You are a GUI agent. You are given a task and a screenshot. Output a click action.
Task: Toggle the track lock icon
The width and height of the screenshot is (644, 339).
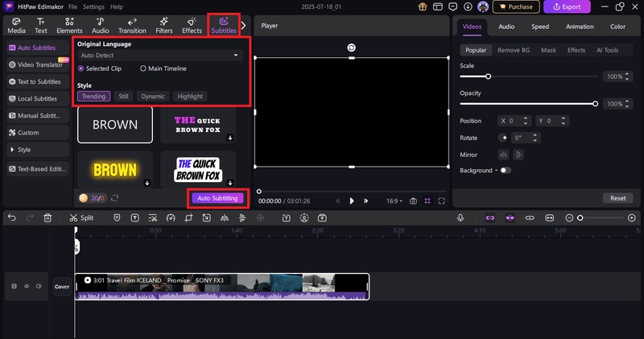click(14, 286)
